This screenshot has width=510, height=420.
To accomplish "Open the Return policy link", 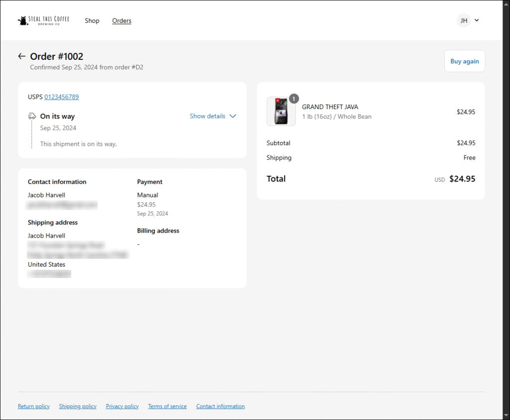I will click(x=34, y=406).
